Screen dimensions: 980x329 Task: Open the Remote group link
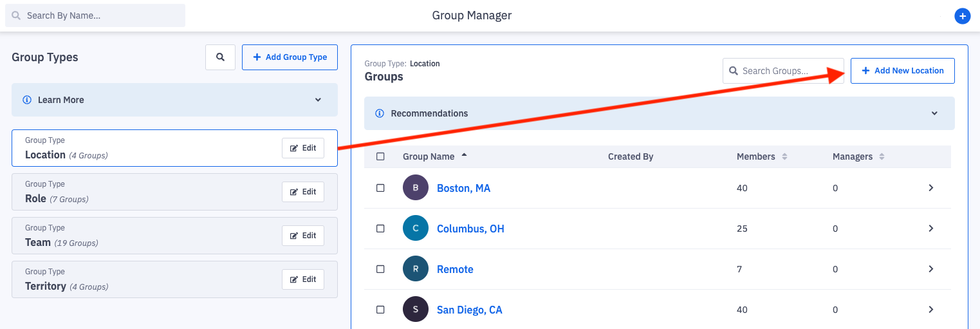tap(455, 269)
